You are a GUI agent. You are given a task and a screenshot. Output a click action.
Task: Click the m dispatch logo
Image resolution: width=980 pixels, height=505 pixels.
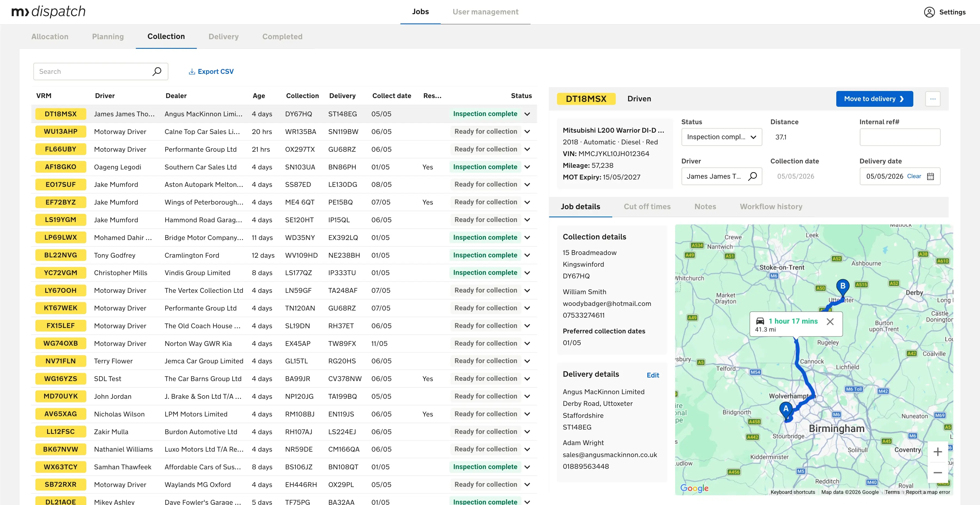[x=48, y=12]
